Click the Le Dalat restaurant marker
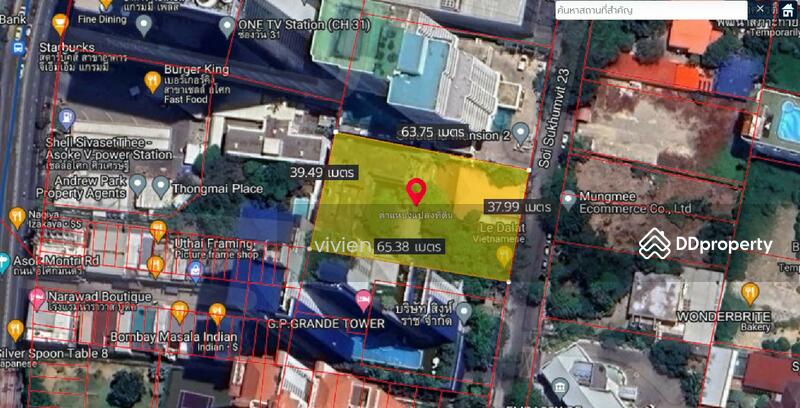 [504, 257]
